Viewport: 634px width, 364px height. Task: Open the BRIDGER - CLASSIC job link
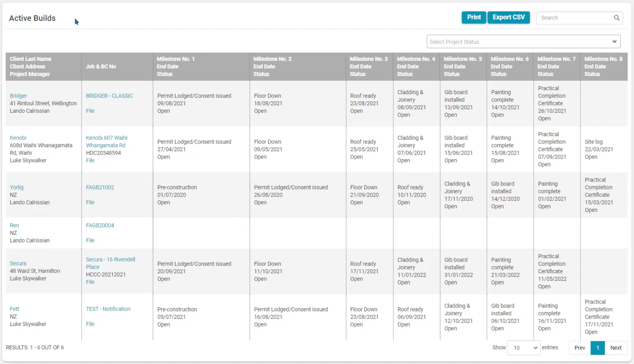(x=109, y=96)
